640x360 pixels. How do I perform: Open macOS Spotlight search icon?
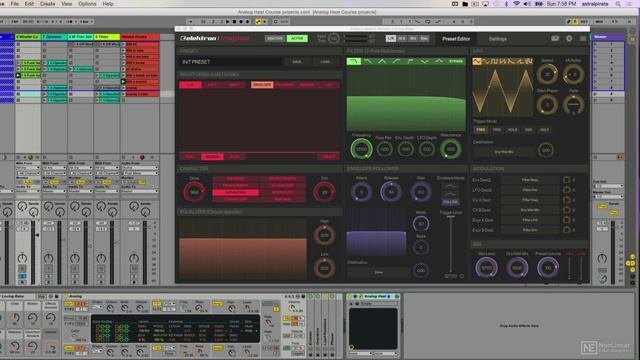618,4
